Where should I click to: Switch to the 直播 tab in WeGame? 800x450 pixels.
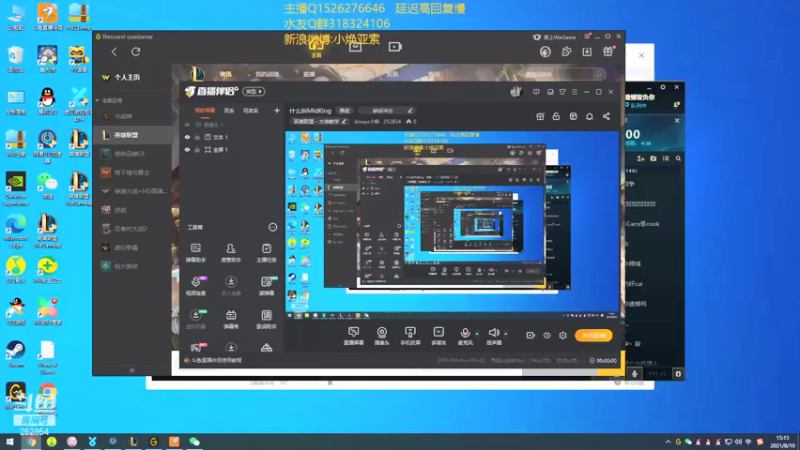309,74
